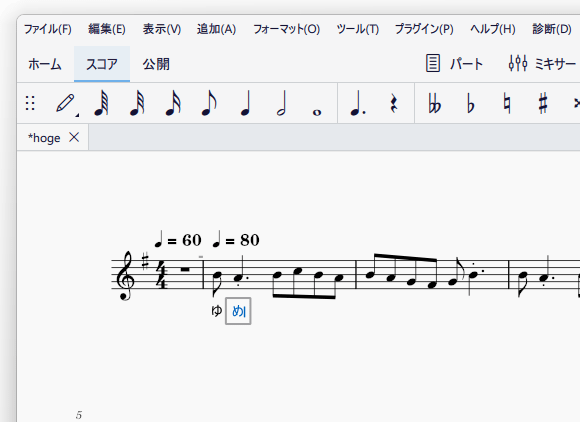Close the *hoge score tab
The width and height of the screenshot is (580, 422).
[x=74, y=138]
